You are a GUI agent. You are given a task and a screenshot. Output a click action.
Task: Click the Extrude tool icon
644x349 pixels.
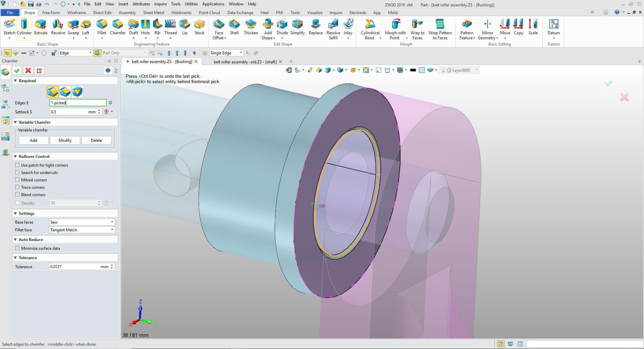click(41, 27)
